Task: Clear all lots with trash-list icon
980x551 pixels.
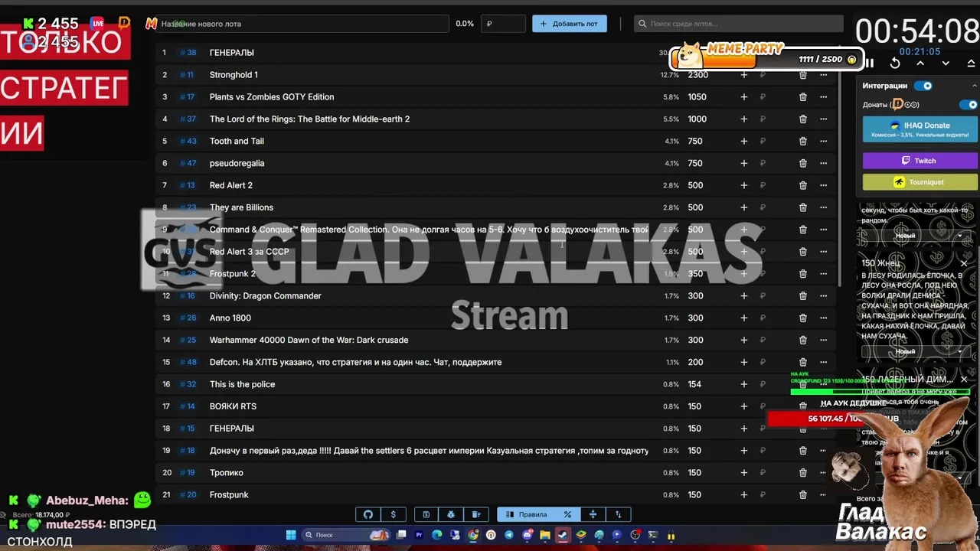Action: point(476,514)
